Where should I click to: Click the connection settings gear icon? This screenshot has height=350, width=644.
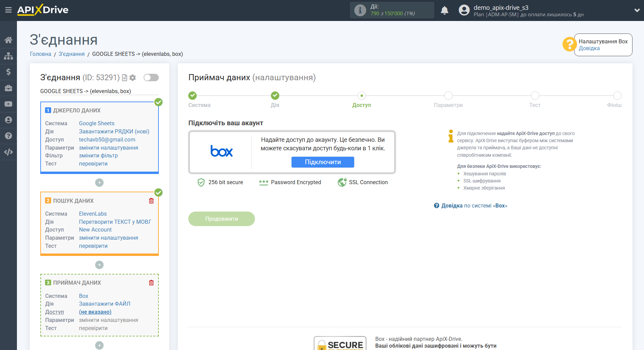(133, 78)
